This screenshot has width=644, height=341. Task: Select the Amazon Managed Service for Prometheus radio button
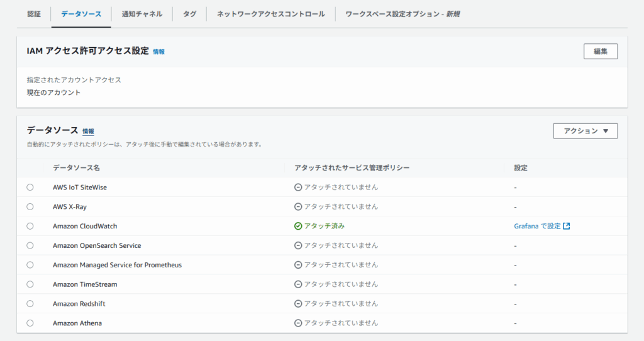(30, 265)
